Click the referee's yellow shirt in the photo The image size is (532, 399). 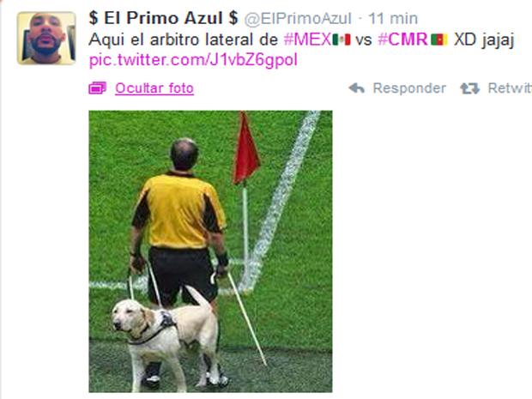pos(179,211)
